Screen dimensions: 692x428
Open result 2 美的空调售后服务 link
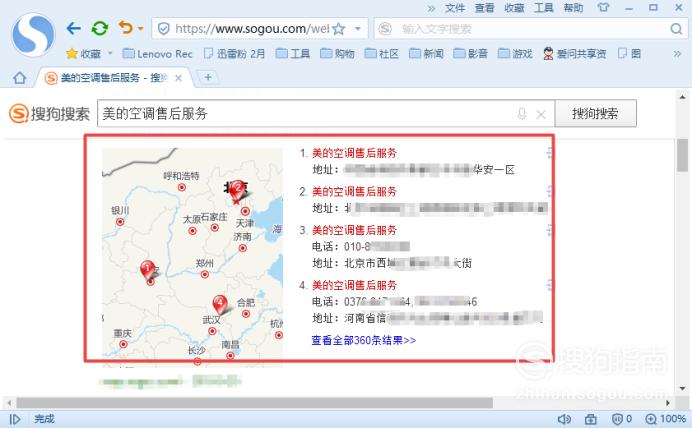(x=354, y=191)
